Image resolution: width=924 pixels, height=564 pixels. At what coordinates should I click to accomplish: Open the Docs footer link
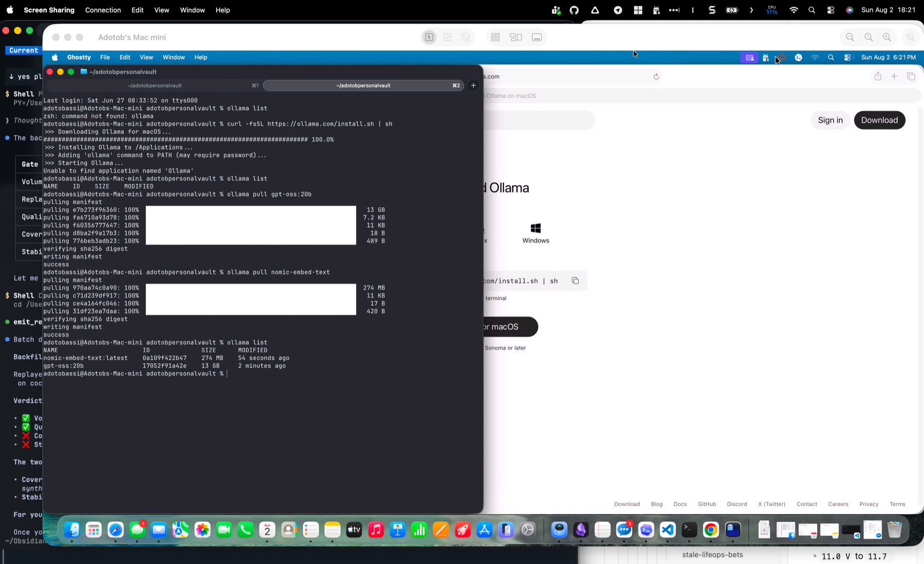coord(680,504)
